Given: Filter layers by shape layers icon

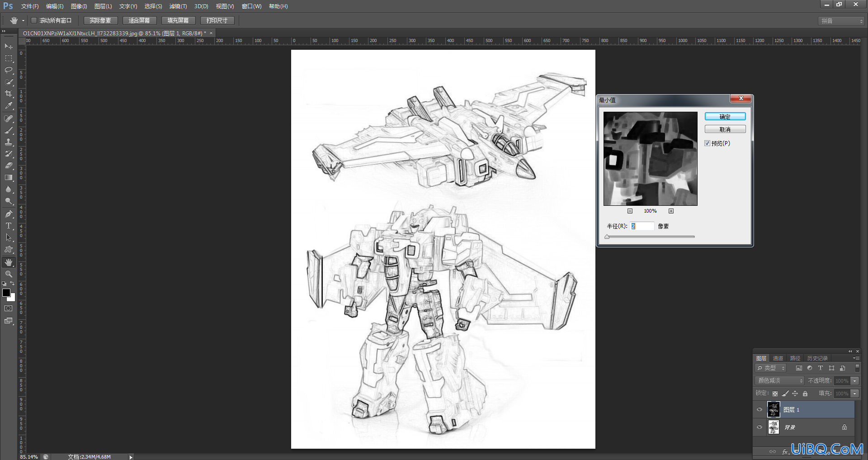Looking at the screenshot, I should (831, 368).
